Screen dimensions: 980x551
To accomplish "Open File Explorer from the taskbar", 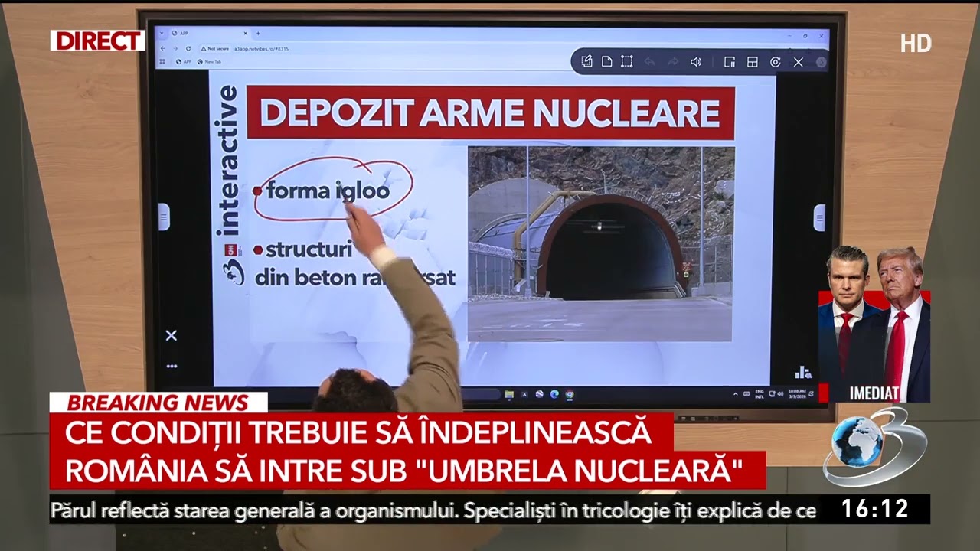I will 509,394.
